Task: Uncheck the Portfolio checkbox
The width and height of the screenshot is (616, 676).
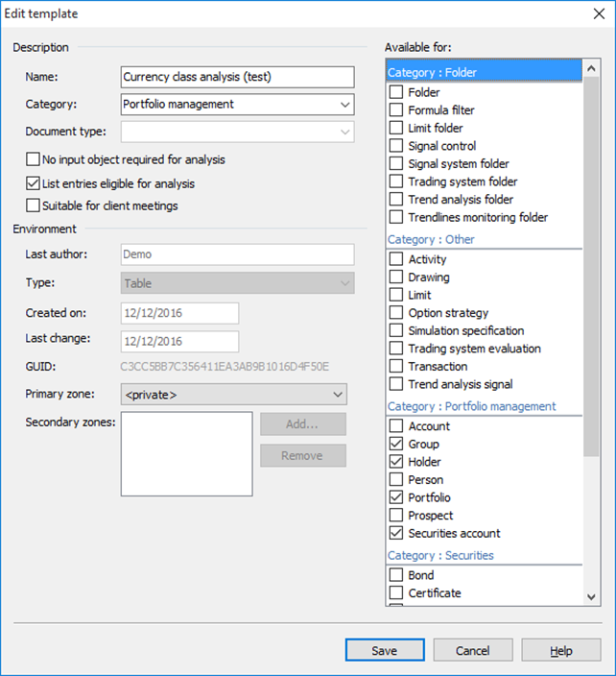Action: [396, 497]
